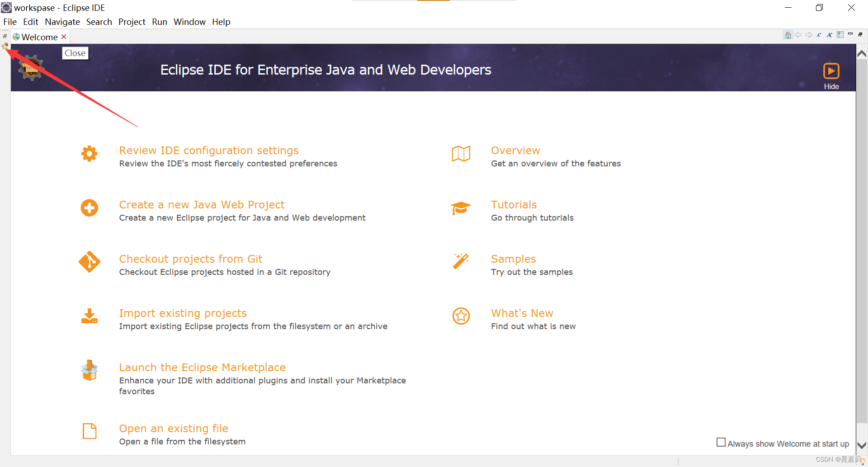This screenshot has width=868, height=467.
Task: Open the Overview link
Action: [515, 151]
